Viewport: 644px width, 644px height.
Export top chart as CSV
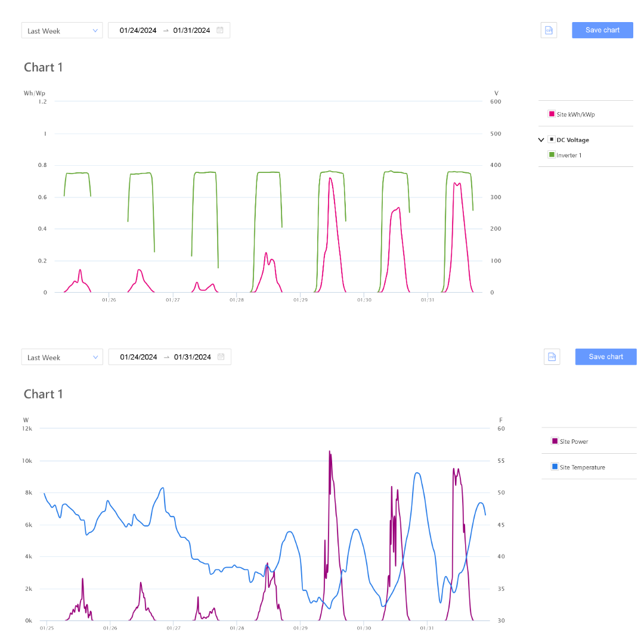[x=549, y=30]
